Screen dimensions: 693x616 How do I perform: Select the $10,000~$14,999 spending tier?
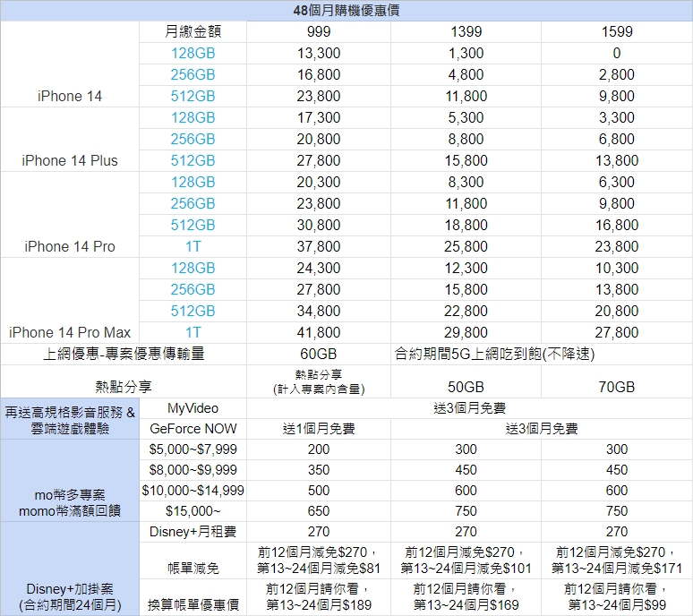[x=193, y=491]
